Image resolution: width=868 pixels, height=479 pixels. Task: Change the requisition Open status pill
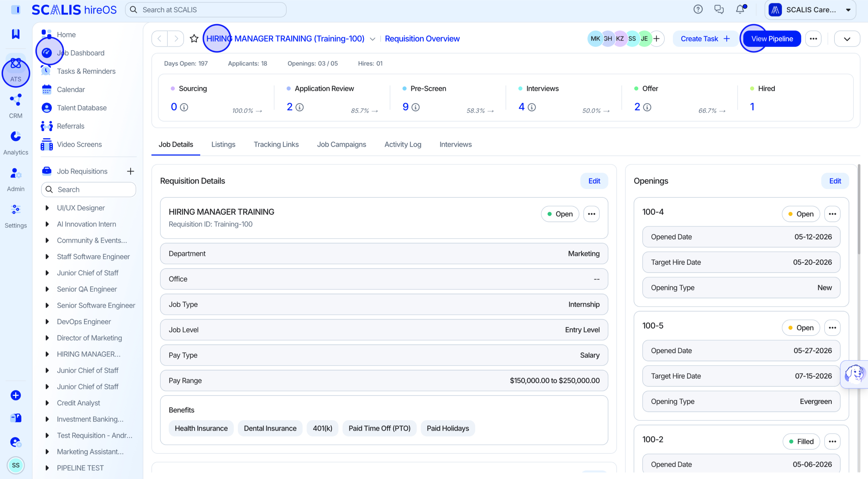(560, 214)
